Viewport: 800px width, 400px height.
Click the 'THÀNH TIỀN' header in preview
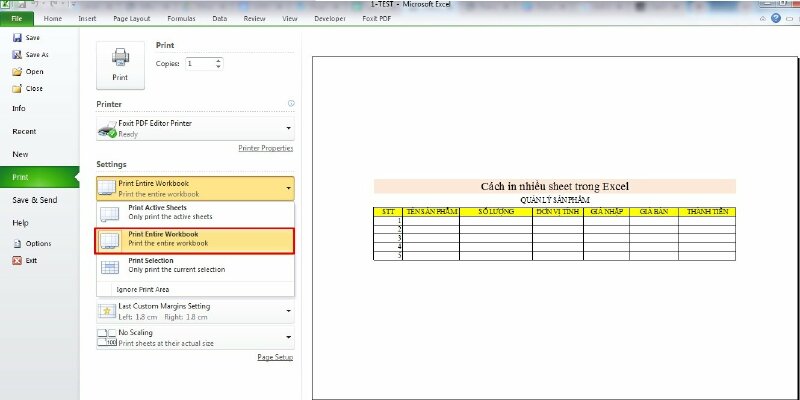pyautogui.click(x=707, y=212)
